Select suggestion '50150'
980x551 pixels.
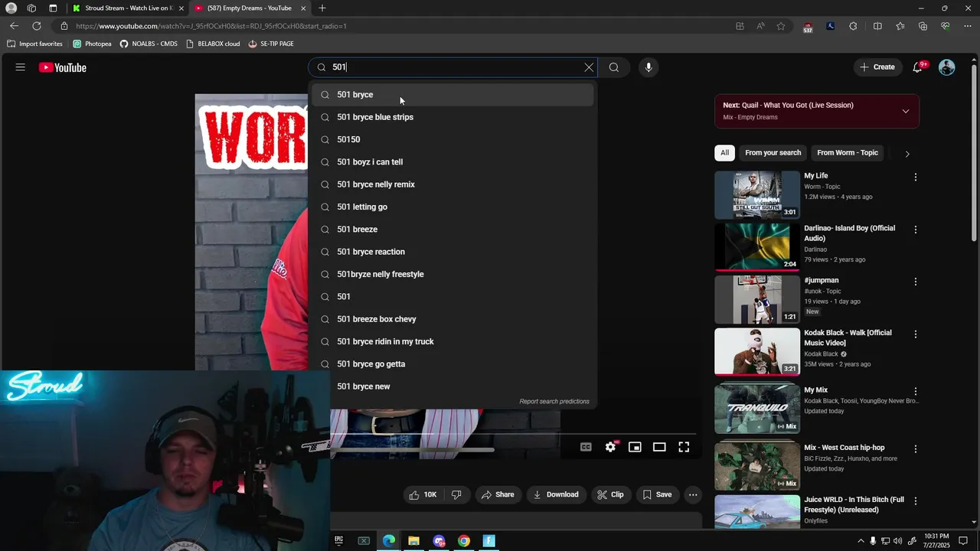(452, 139)
